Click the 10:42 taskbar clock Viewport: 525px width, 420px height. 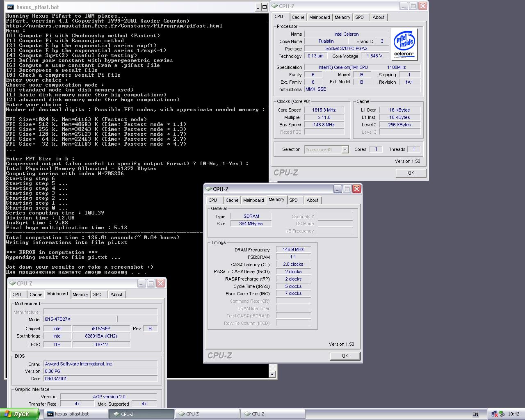pos(514,414)
